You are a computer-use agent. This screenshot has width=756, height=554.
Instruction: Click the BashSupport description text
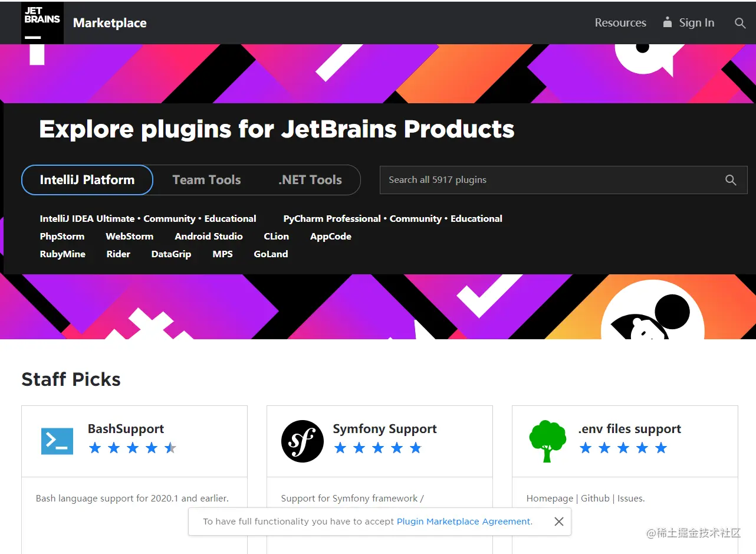[132, 499]
